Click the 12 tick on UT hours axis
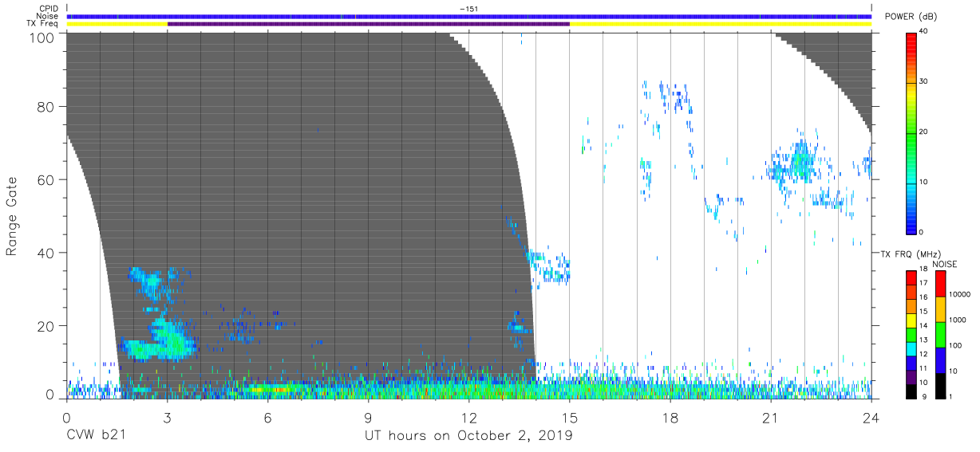This screenshot has width=980, height=452. click(469, 418)
